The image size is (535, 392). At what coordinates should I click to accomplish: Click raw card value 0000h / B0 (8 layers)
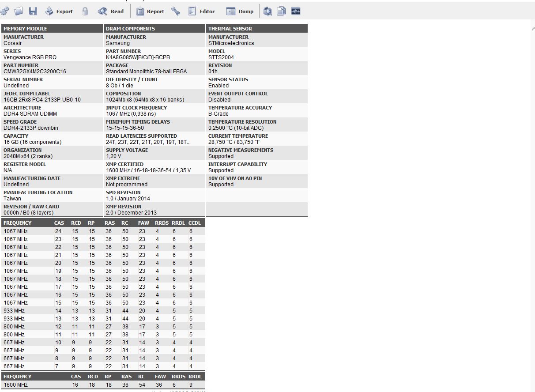coord(29,213)
